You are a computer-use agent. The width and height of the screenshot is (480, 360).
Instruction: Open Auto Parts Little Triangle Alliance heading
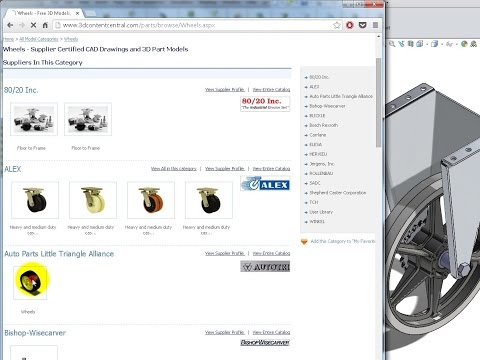click(x=59, y=254)
